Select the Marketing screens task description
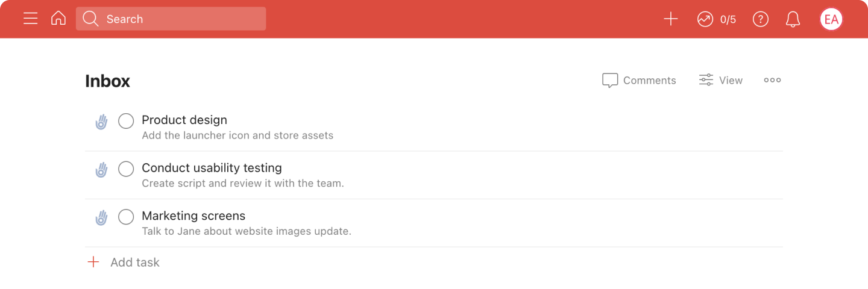This screenshot has height=289, width=868. 247,231
